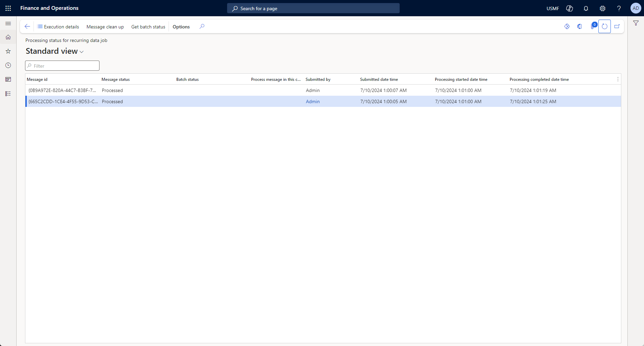
Task: Open grid column options vertical ellipsis
Action: coord(618,79)
